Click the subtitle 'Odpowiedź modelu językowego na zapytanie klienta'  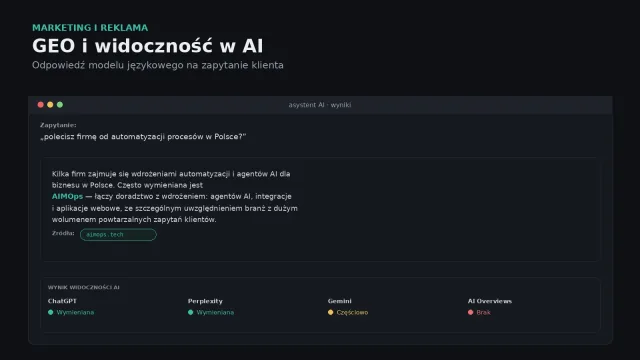click(158, 65)
